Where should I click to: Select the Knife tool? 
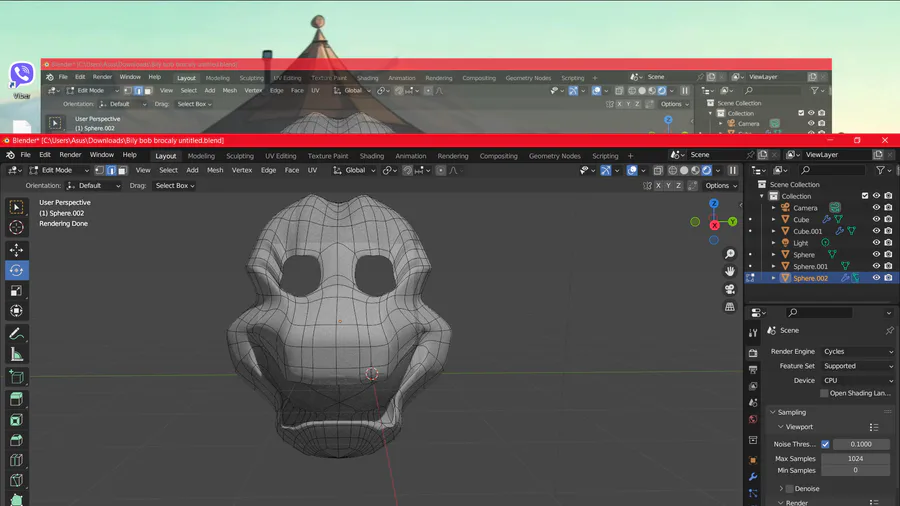coord(16,481)
